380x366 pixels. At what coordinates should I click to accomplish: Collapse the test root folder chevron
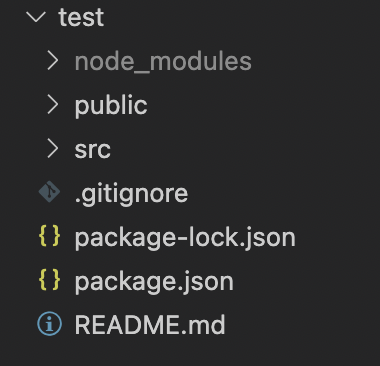point(36,16)
